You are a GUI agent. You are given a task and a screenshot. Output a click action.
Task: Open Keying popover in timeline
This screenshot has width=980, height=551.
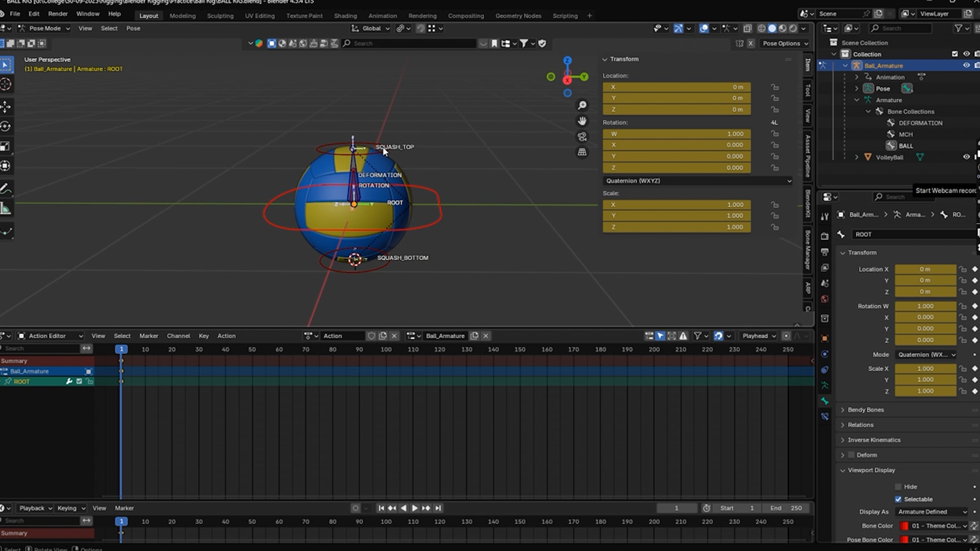tap(71, 508)
